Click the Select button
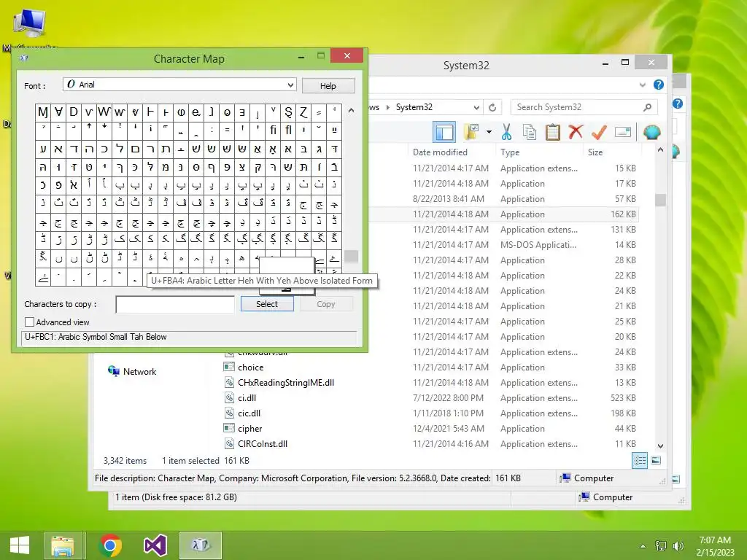The image size is (747, 560). [x=267, y=304]
